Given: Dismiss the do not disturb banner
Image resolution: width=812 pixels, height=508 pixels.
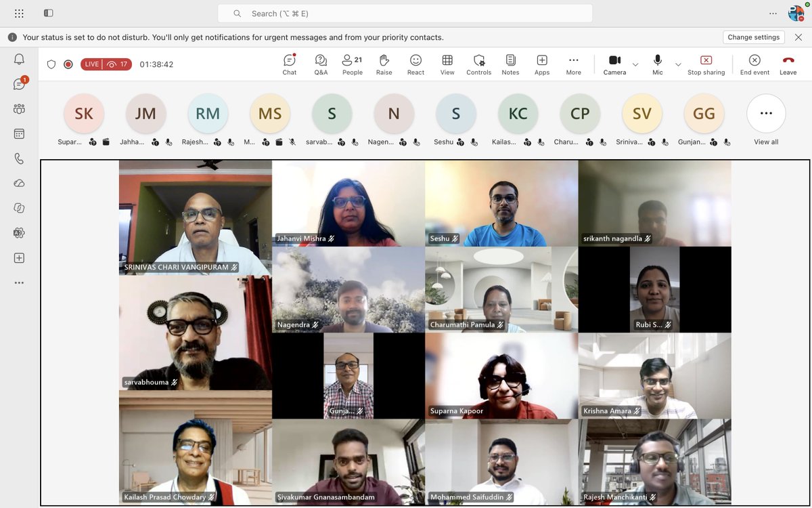Looking at the screenshot, I should 798,37.
